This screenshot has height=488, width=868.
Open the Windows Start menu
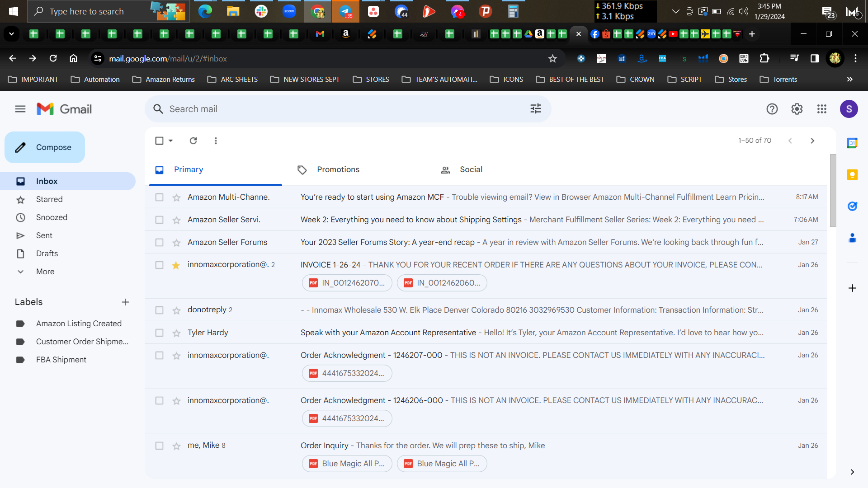(x=14, y=11)
